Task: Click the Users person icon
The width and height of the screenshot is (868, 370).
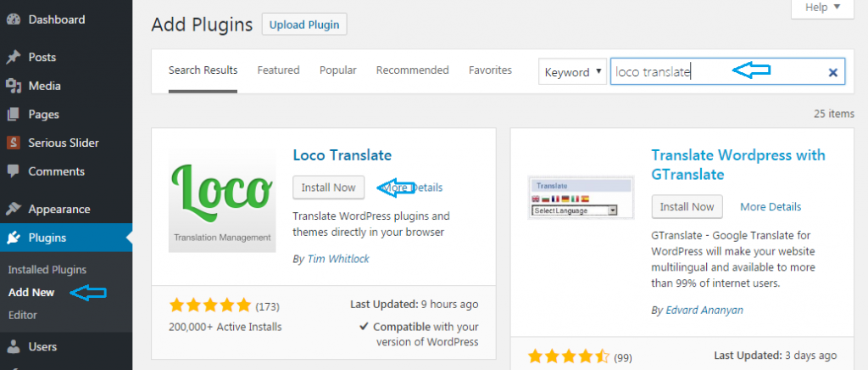Action: click(13, 347)
